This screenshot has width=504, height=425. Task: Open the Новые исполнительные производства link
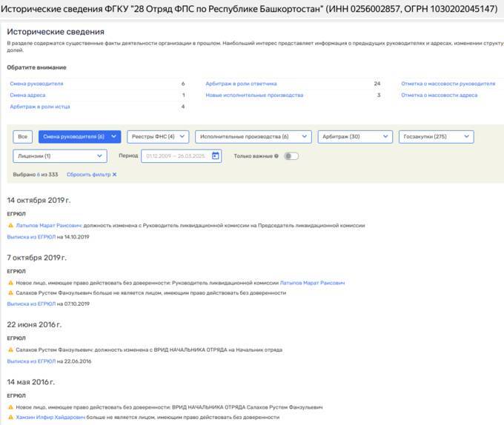(x=254, y=95)
